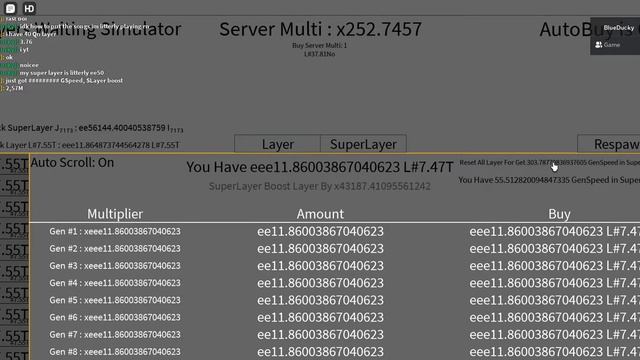Buy Gen #5 for eee11.86003867040623
Screen dimensions: 640x360
click(554, 300)
